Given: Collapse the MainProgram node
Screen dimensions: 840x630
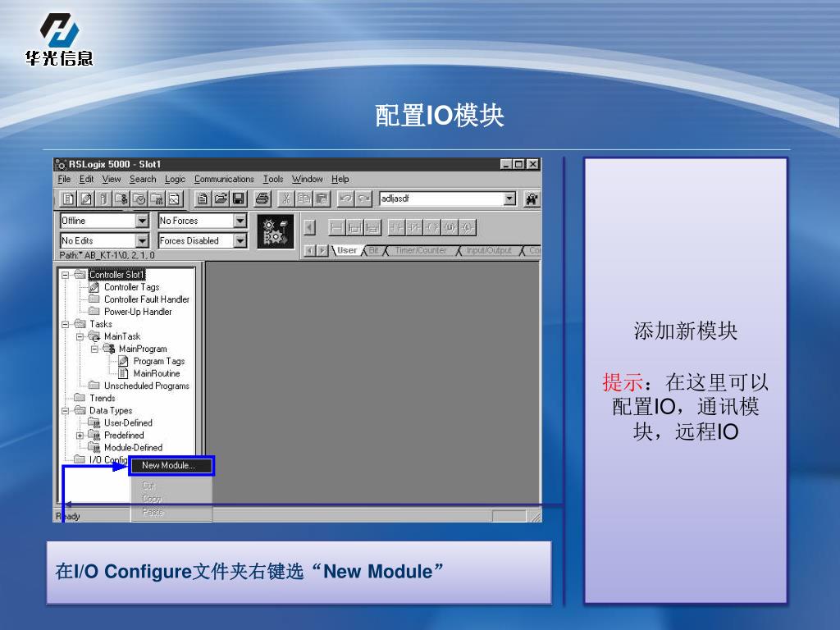Looking at the screenshot, I should click(95, 349).
